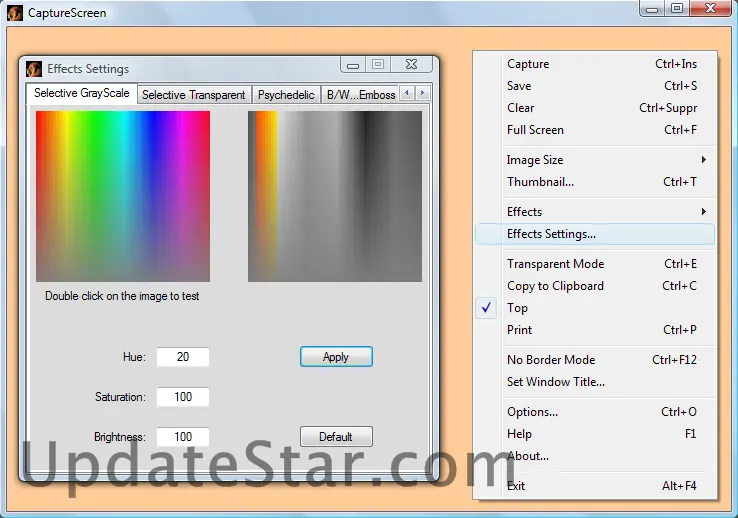Maximize the Effects Settings window
Viewport: 738px width, 518px height.
point(378,64)
